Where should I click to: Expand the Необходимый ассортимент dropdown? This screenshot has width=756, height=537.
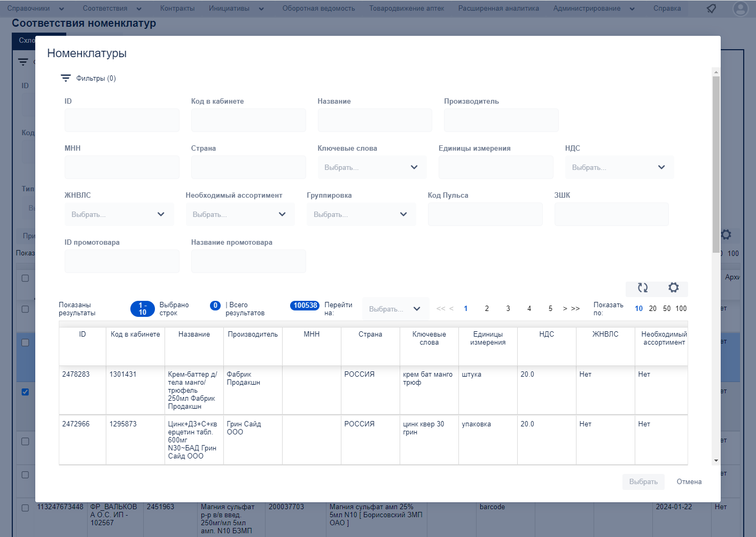pos(240,214)
